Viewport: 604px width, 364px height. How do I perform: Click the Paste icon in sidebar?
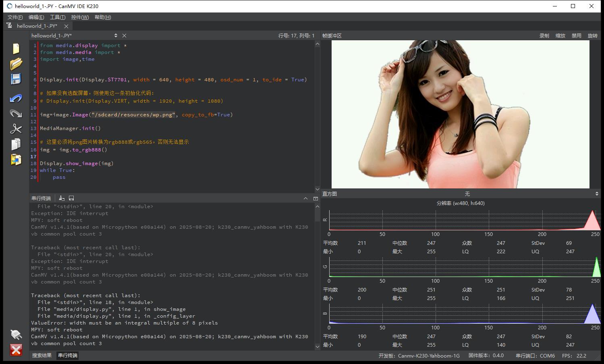coord(16,159)
